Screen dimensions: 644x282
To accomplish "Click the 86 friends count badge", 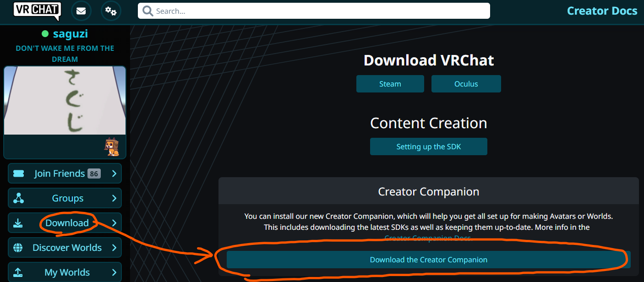I will (x=94, y=174).
